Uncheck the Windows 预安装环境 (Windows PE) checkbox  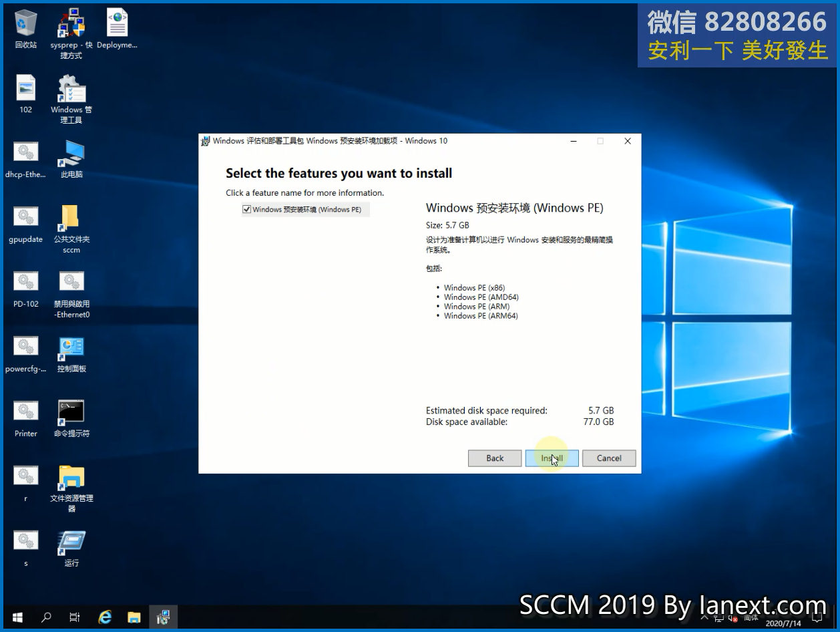247,210
